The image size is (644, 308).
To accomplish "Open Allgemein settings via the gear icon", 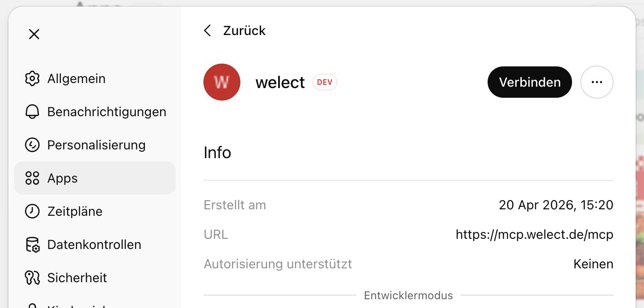I will (32, 78).
